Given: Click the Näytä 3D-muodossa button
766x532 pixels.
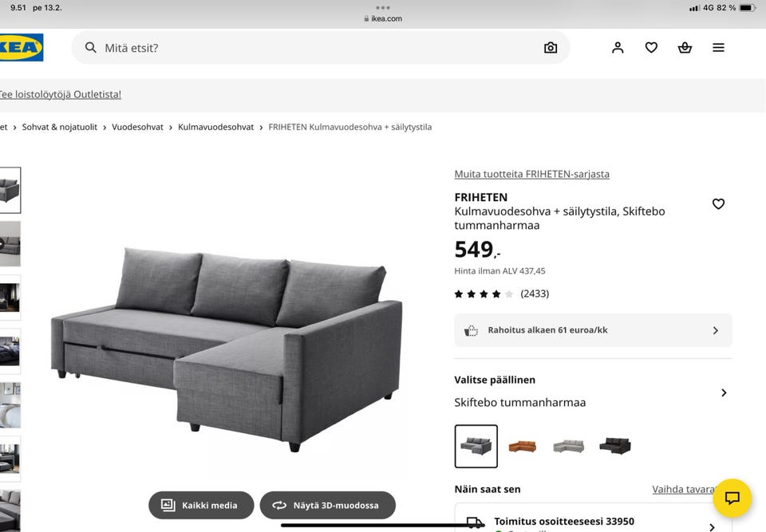Looking at the screenshot, I should (327, 505).
